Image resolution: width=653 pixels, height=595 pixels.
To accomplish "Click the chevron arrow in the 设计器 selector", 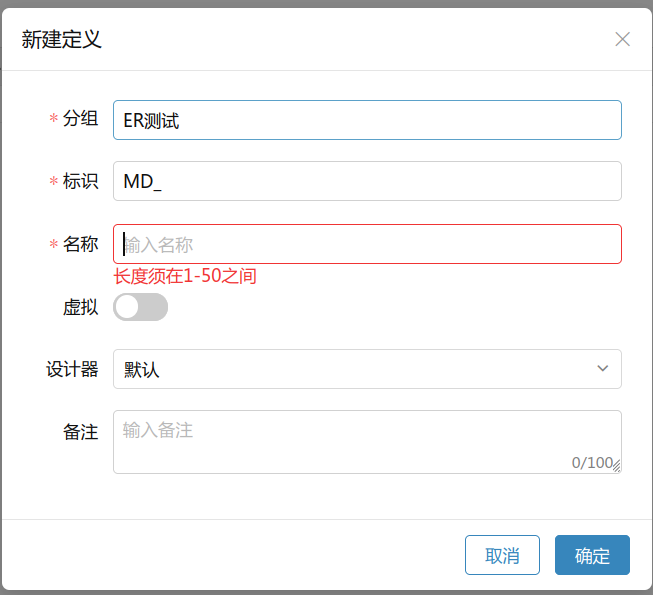I will [602, 369].
